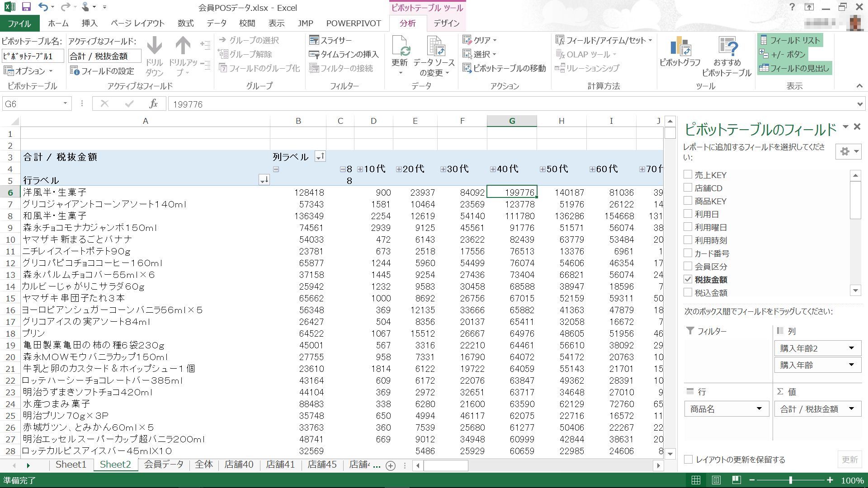
Task: Click the Save icon in quick access toolbar
Action: [26, 7]
